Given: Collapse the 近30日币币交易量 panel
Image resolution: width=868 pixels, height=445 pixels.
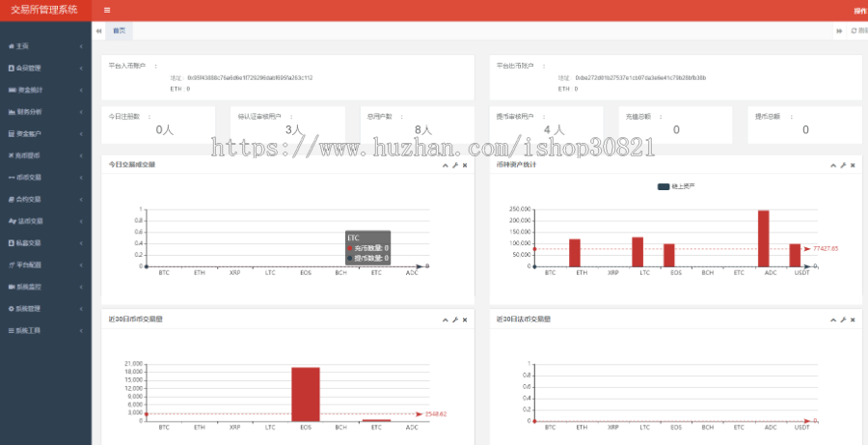Looking at the screenshot, I should coord(445,320).
